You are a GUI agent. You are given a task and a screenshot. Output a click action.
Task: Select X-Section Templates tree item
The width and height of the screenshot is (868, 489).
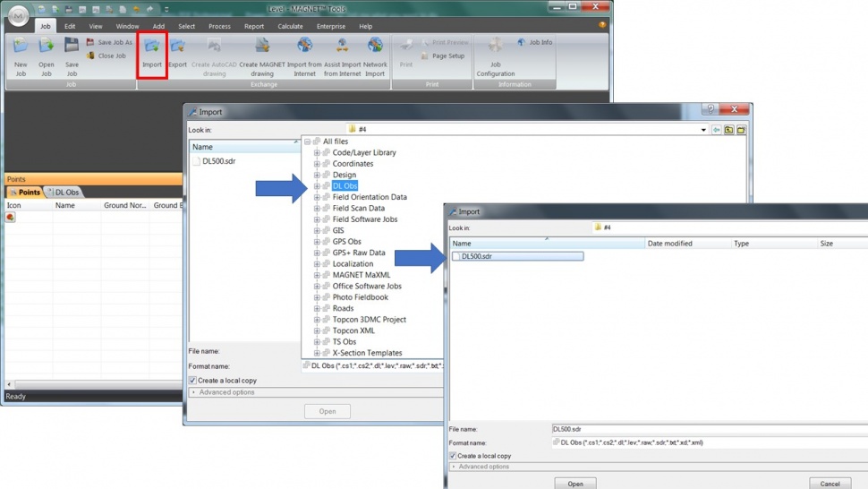pyautogui.click(x=367, y=353)
